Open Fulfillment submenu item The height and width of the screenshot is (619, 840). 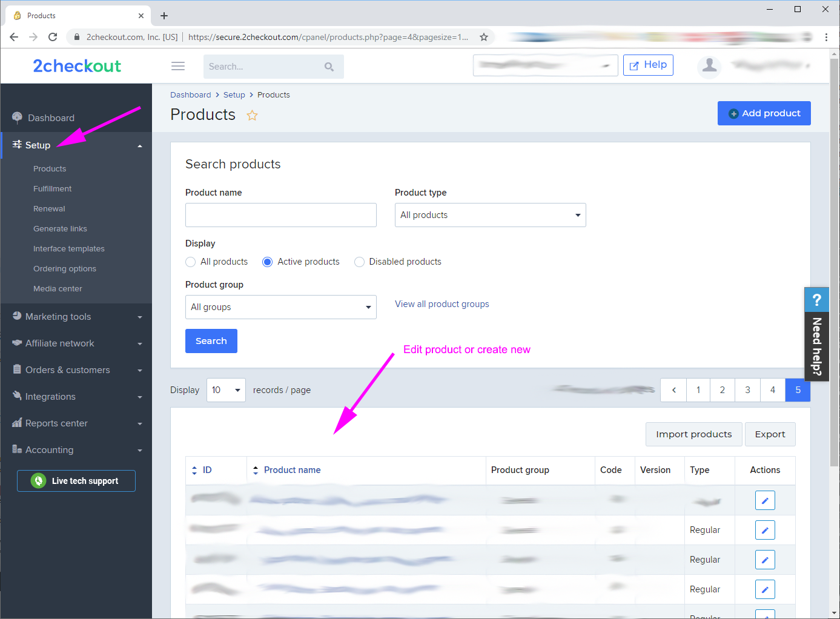click(52, 188)
